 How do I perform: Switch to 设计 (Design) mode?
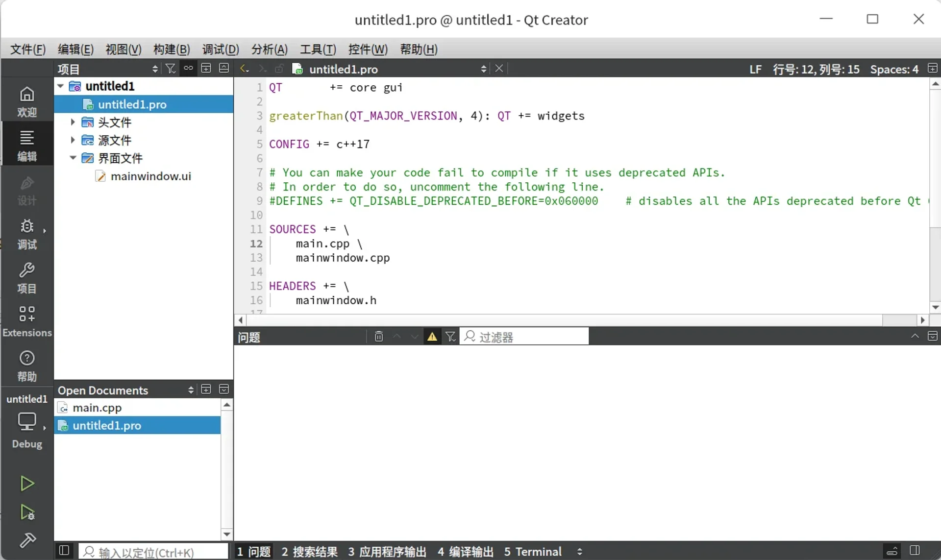point(27,190)
